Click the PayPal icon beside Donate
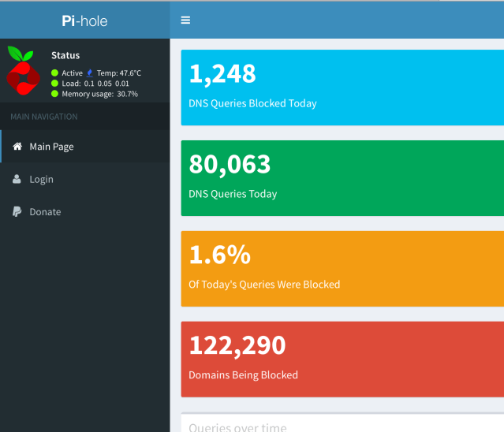This screenshot has height=432, width=504. tap(17, 212)
